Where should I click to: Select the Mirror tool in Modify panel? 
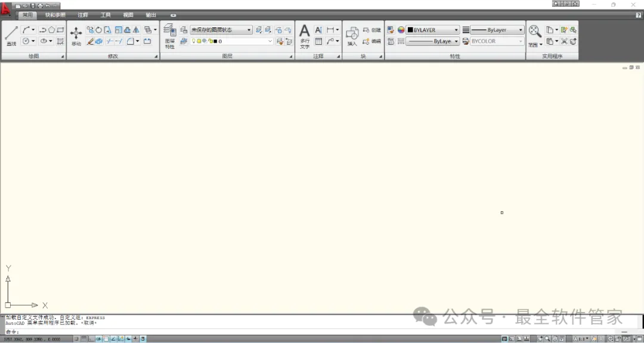136,30
